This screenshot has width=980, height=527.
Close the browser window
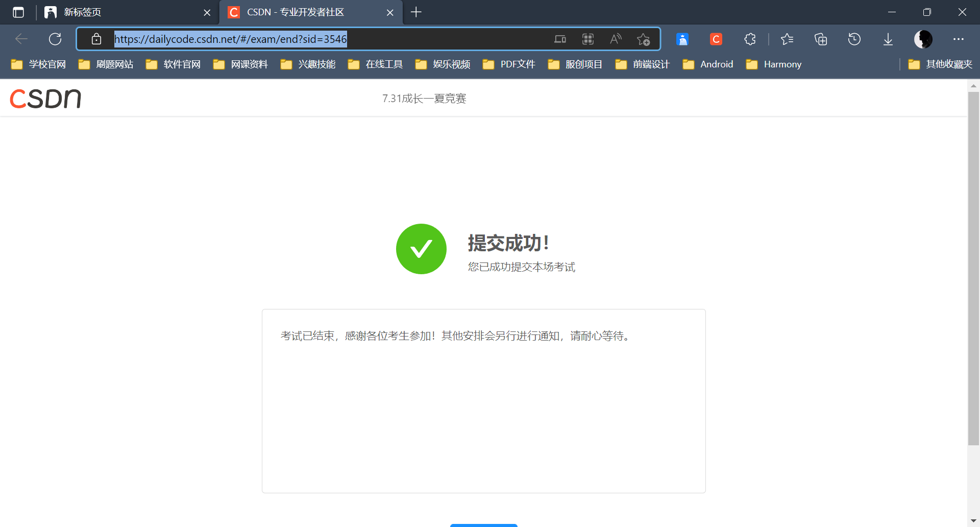pos(962,12)
